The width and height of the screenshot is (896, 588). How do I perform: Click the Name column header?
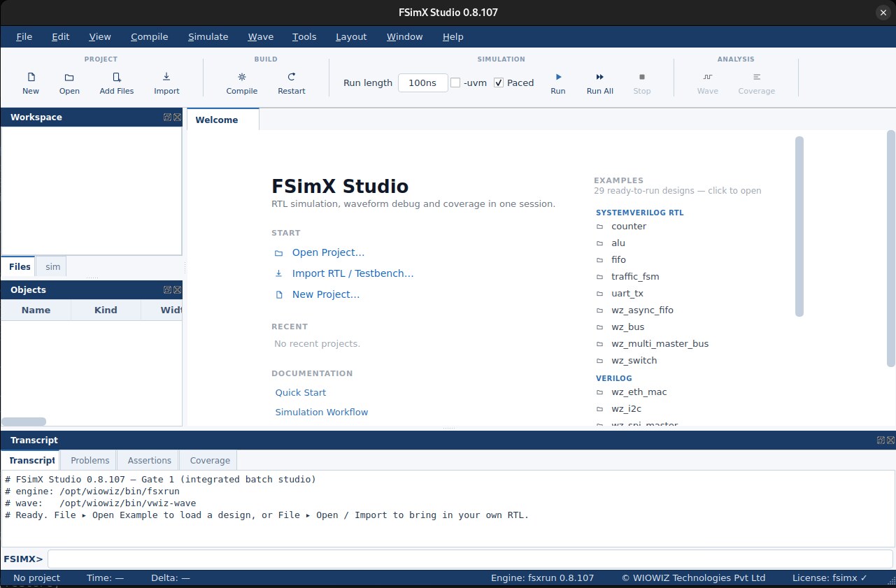[36, 310]
